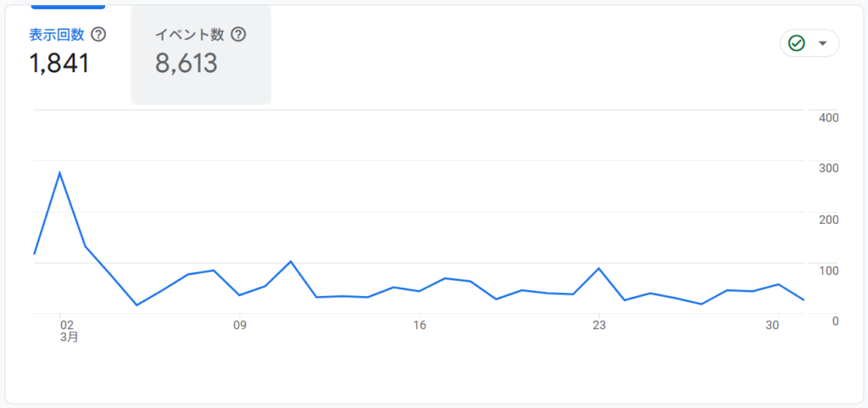868x408 pixels.
Task: Open the dropdown arrow next to green checkmark
Action: pyautogui.click(x=822, y=43)
